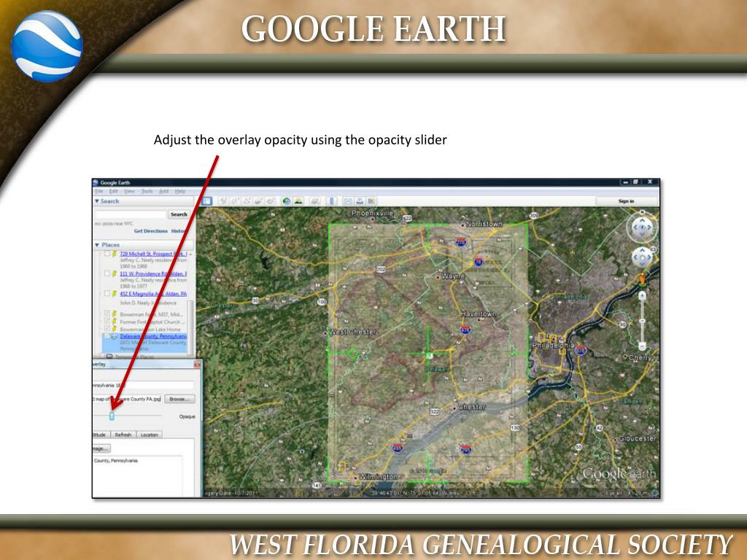Click View in Google Maps toolbar icon
This screenshot has height=560, width=747.
coord(371,201)
